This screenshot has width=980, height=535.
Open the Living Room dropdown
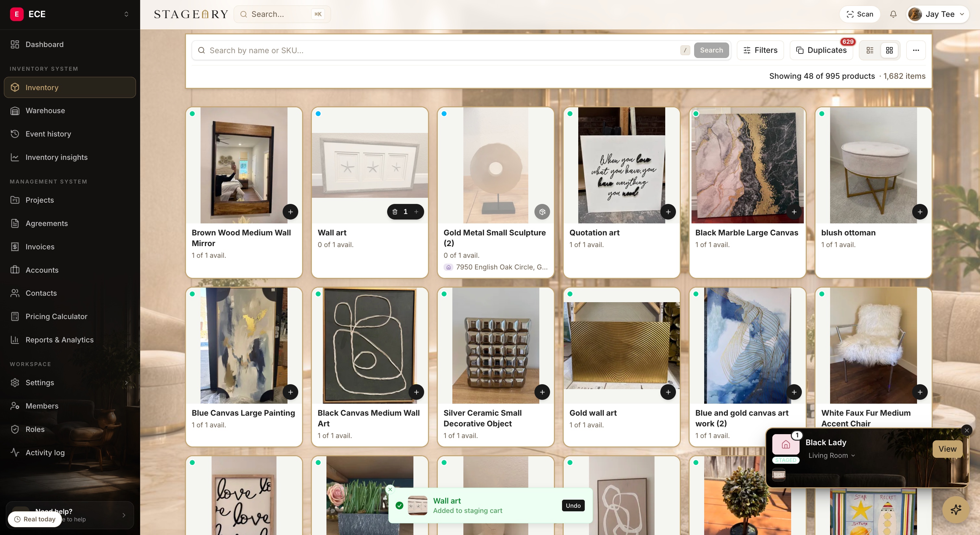(831, 456)
